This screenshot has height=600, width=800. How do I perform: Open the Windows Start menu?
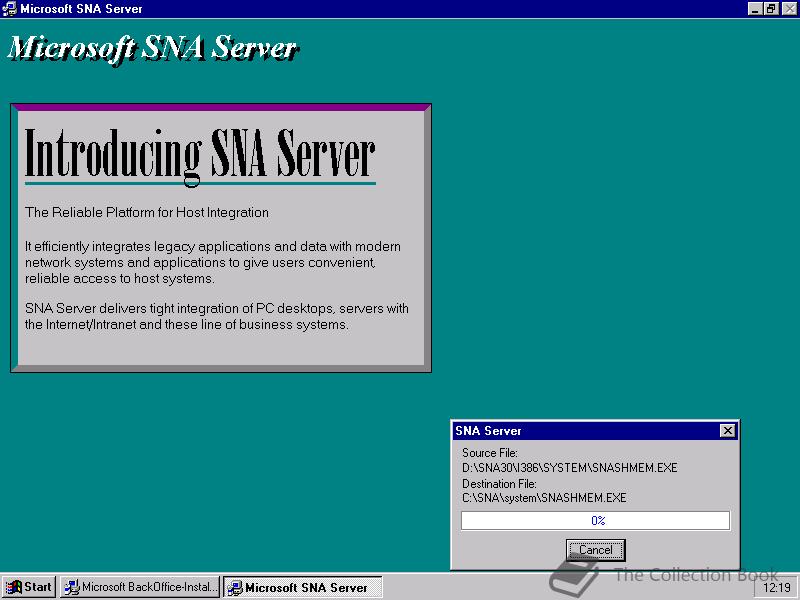pyautogui.click(x=29, y=587)
